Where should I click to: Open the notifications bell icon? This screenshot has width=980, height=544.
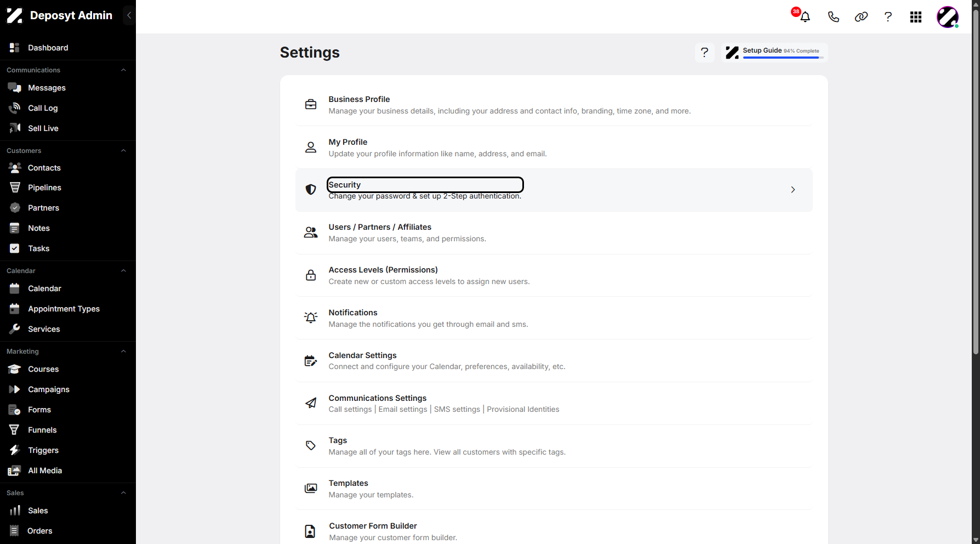(x=805, y=17)
